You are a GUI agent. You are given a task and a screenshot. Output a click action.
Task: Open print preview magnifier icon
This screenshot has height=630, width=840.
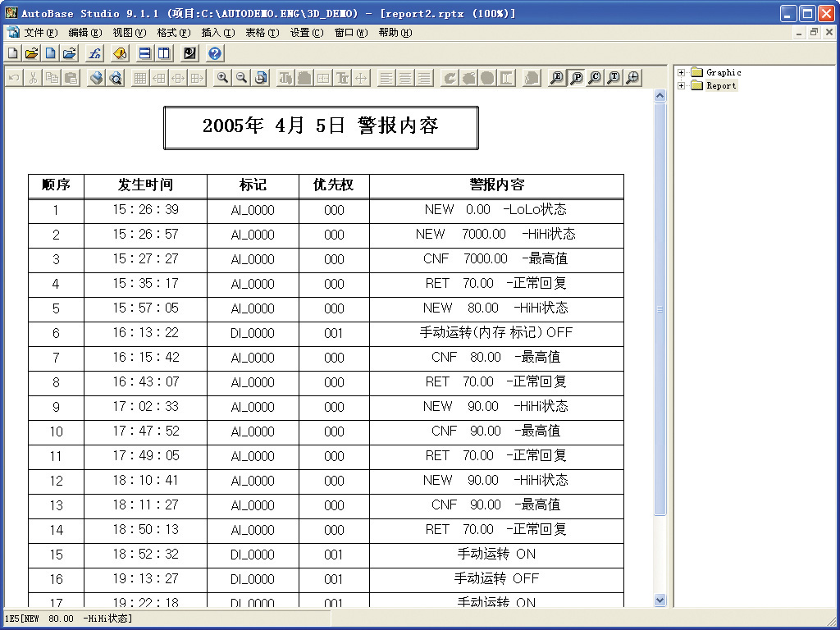(116, 78)
